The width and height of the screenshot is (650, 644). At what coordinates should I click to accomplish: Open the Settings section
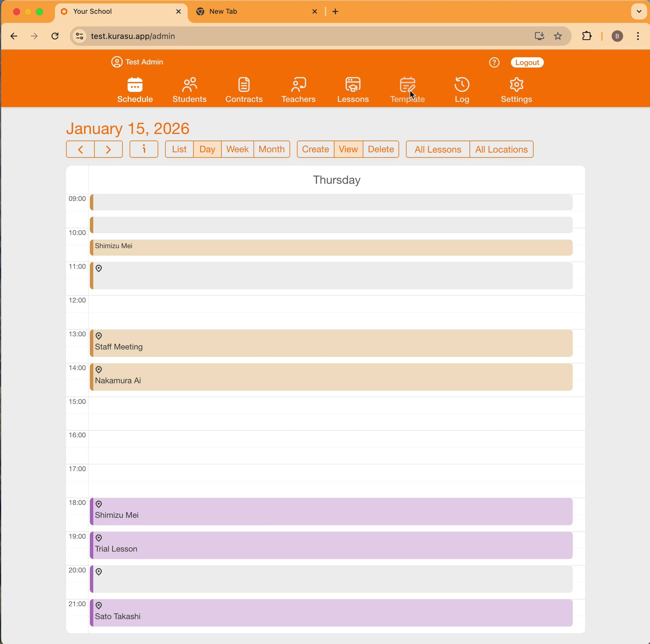click(516, 90)
